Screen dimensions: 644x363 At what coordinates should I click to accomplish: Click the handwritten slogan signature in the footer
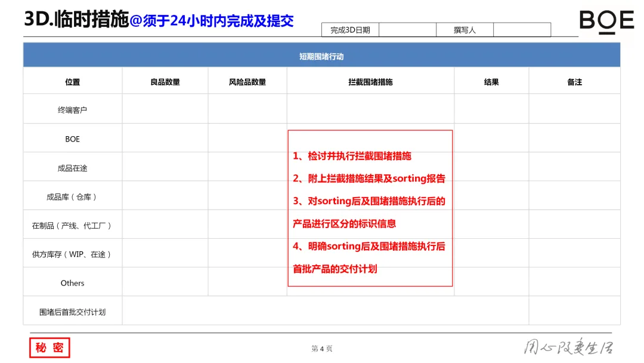[568, 347]
